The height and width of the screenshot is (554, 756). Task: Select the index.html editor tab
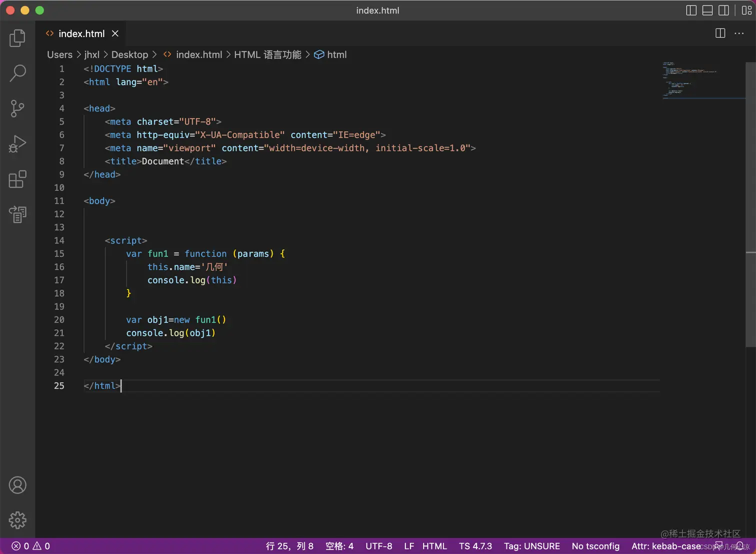point(81,33)
